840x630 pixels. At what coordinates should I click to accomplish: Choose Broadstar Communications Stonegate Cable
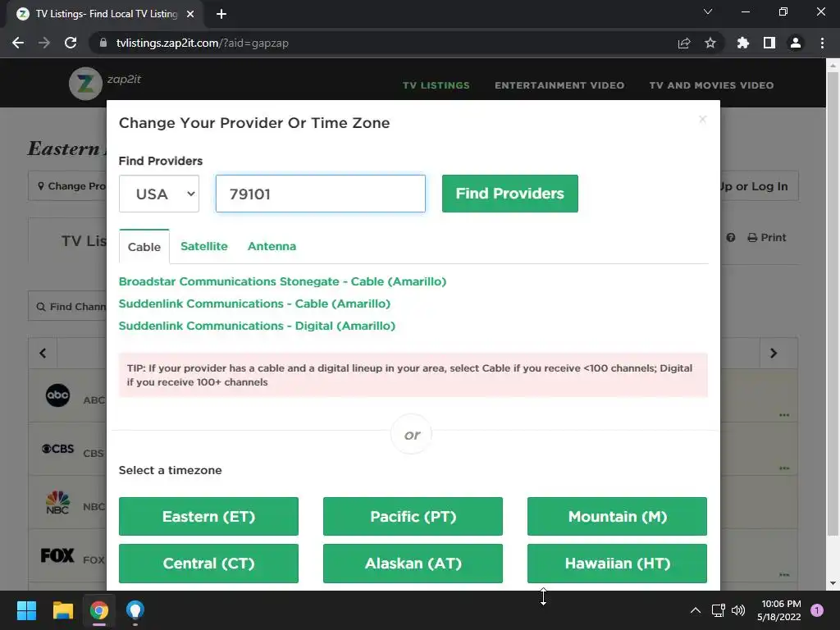[x=282, y=281]
